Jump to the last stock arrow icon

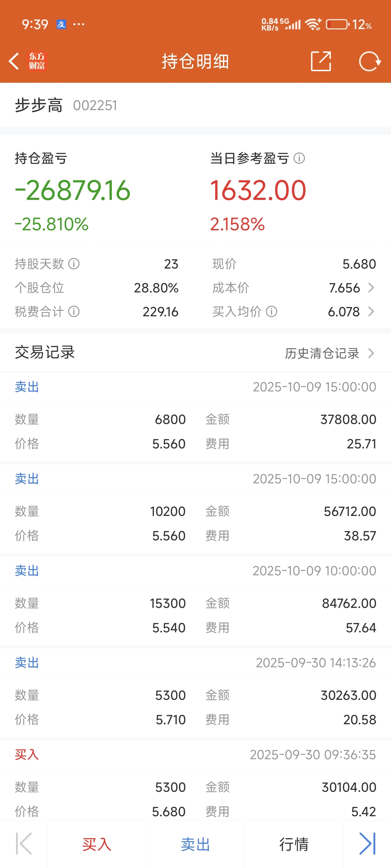(x=367, y=844)
